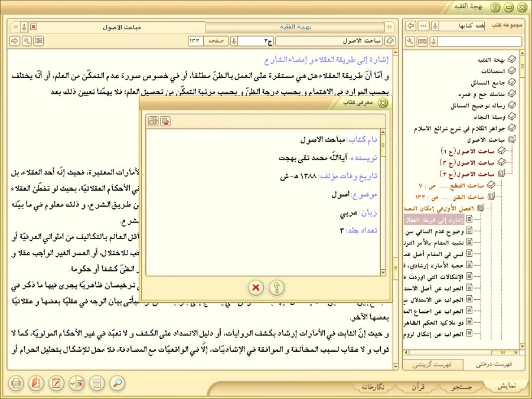
Task: Select الجواب عن أصل الاستد tree entry
Action: pyautogui.click(x=435, y=288)
